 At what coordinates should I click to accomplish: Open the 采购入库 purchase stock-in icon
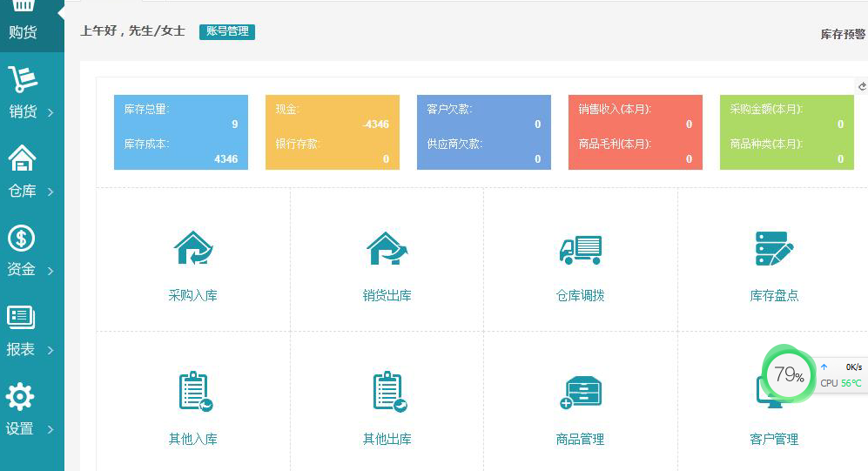pos(193,248)
